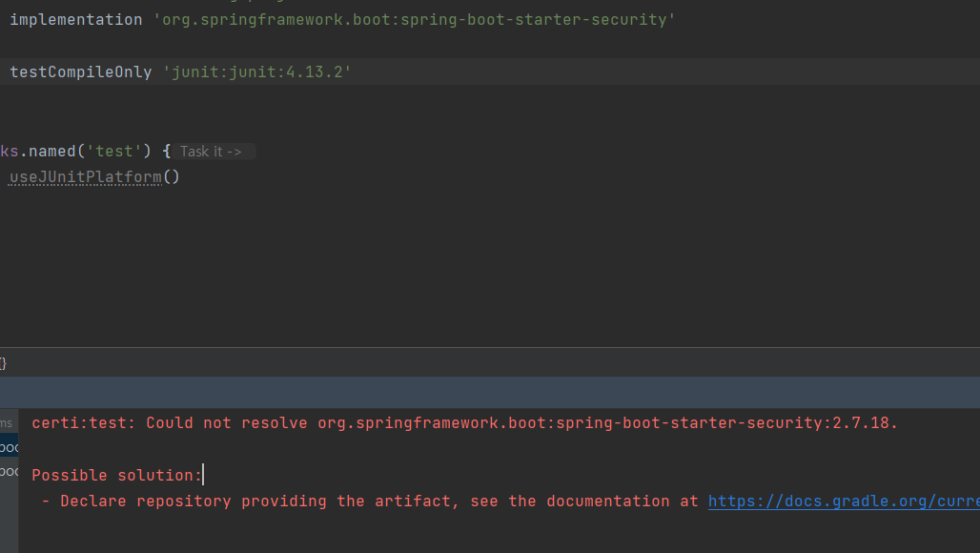Click the closing brace breadcrumb under the editor
The height and width of the screenshot is (553, 980).
(3, 363)
